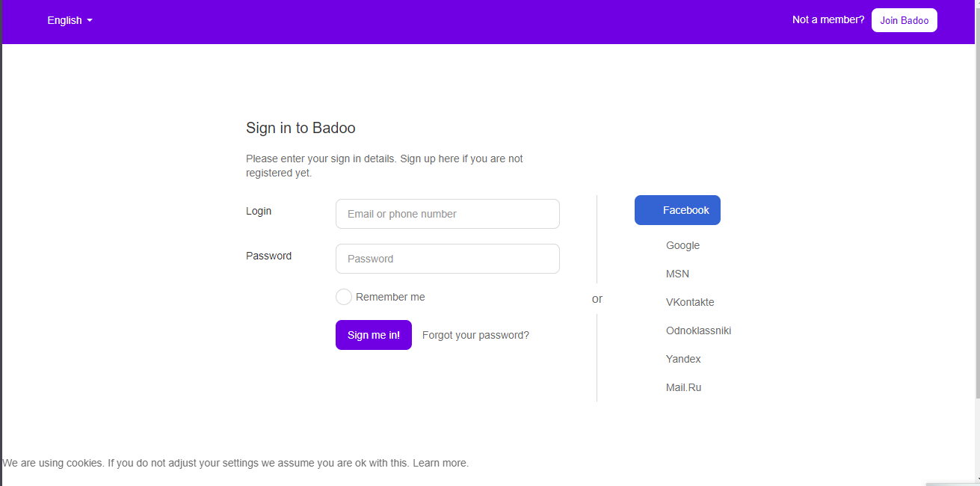
Task: Tick the Remember me checkbox circle
Action: [x=344, y=297]
